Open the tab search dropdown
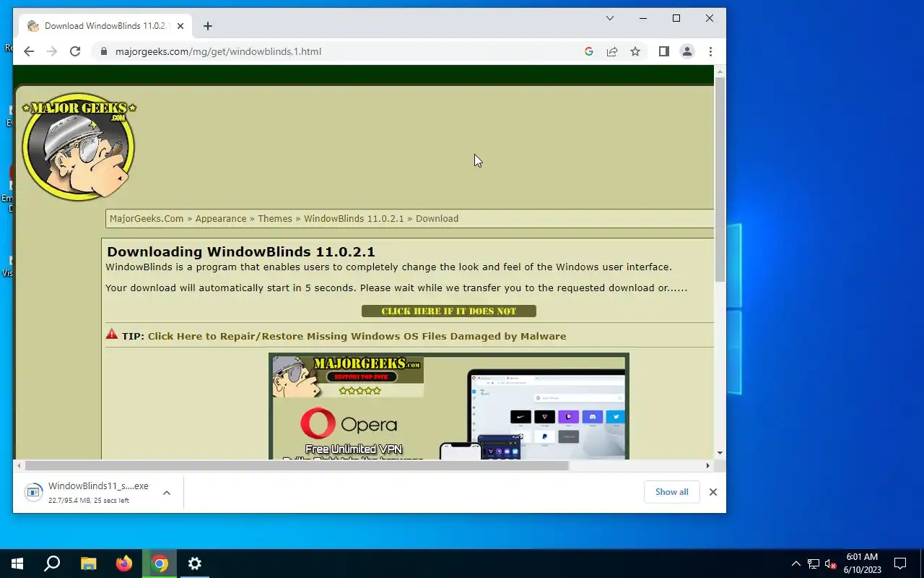The width and height of the screenshot is (924, 578). click(x=610, y=18)
